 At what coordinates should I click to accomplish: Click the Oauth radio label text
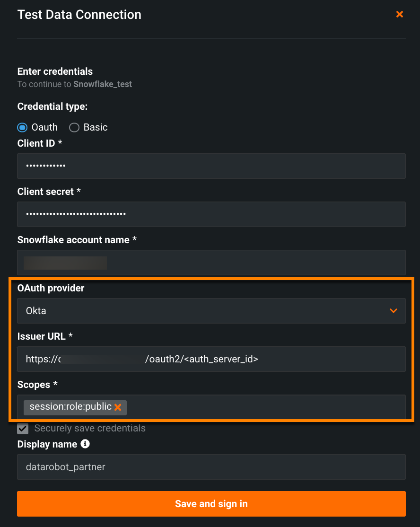tap(44, 127)
